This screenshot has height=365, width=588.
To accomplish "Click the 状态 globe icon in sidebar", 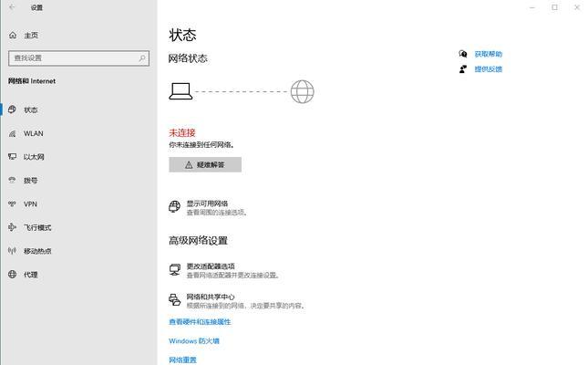I will point(13,109).
